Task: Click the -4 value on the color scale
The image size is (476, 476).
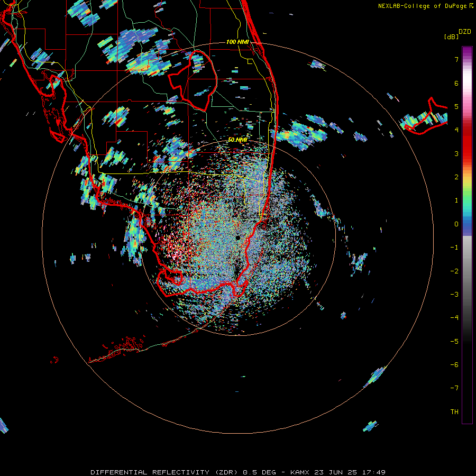Action: tap(454, 318)
